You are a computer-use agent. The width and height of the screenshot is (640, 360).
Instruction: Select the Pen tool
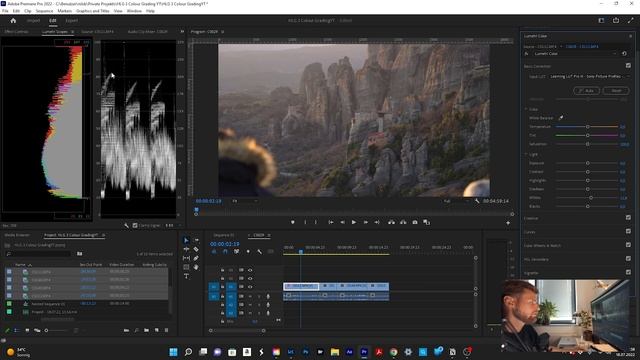point(196,258)
